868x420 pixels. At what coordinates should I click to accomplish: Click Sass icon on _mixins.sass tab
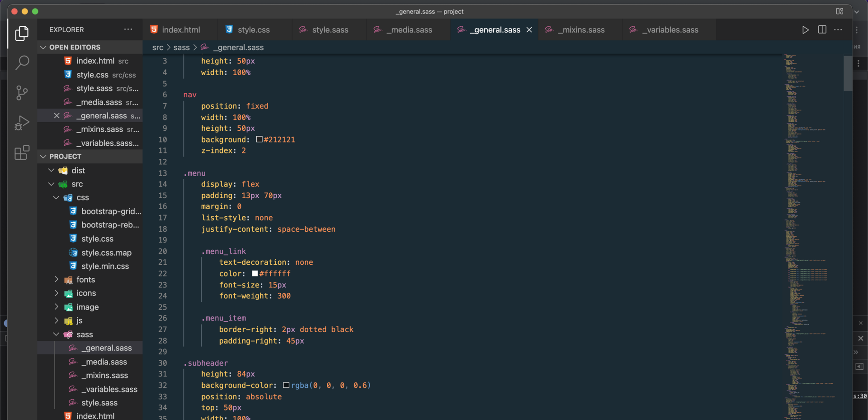point(549,29)
